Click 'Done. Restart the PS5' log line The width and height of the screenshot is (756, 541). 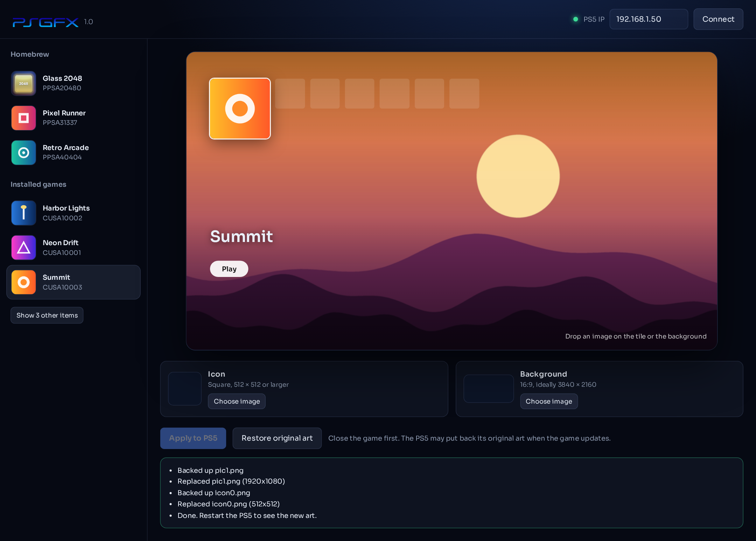pos(247,515)
